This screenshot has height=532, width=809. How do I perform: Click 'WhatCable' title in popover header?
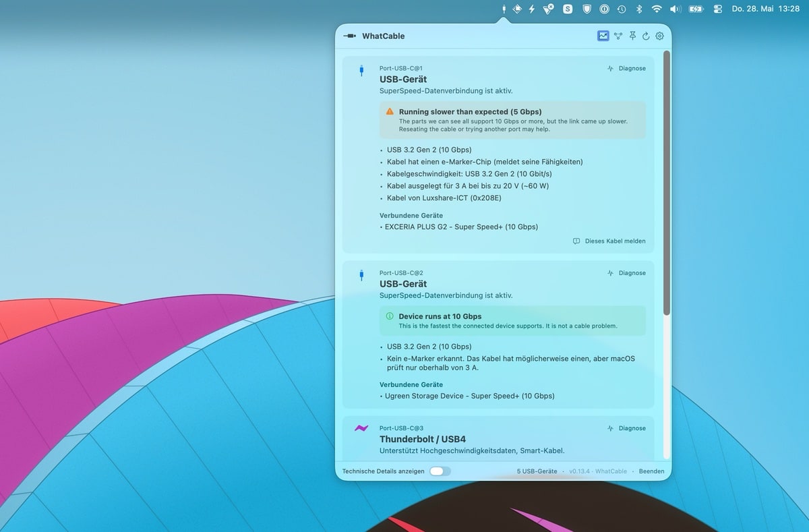(x=383, y=36)
